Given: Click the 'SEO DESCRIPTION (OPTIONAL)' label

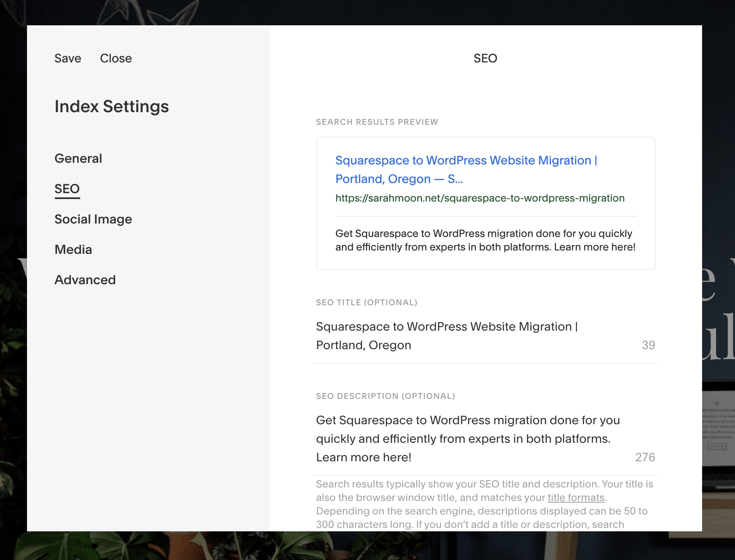Looking at the screenshot, I should pyautogui.click(x=385, y=396).
